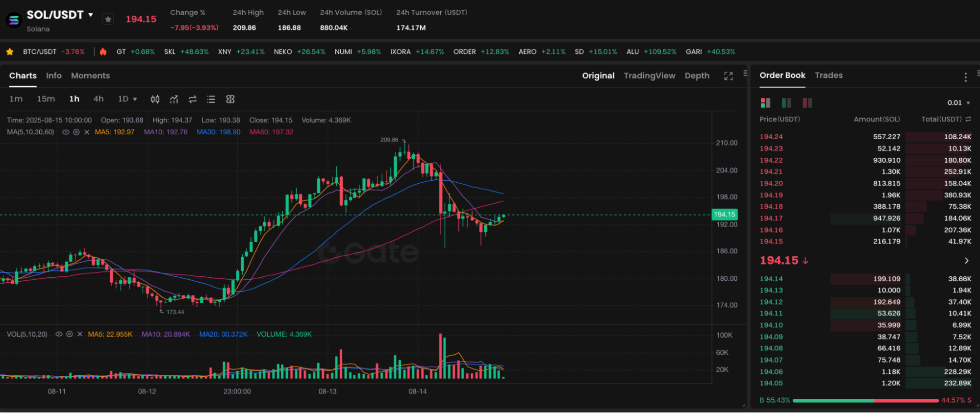
Task: Click the buy/sell ratio bar
Action: (865, 400)
